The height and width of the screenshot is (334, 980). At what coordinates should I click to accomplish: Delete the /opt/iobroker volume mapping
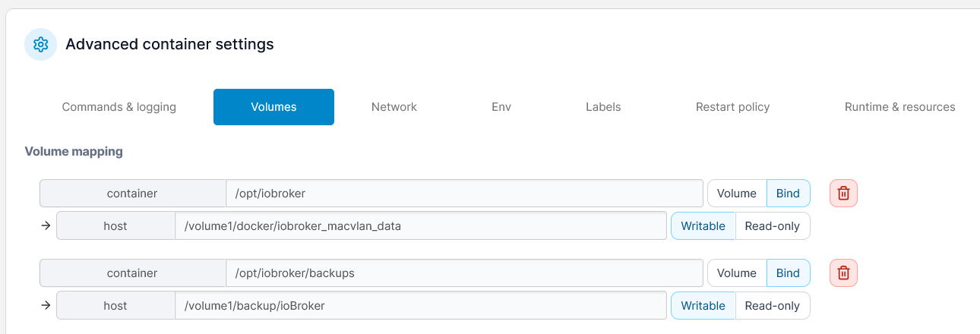point(843,194)
